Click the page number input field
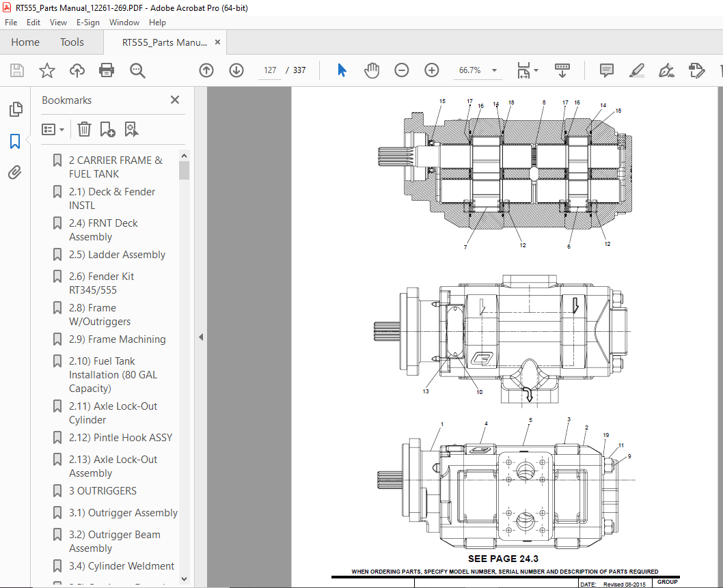This screenshot has width=723, height=588. (x=270, y=70)
